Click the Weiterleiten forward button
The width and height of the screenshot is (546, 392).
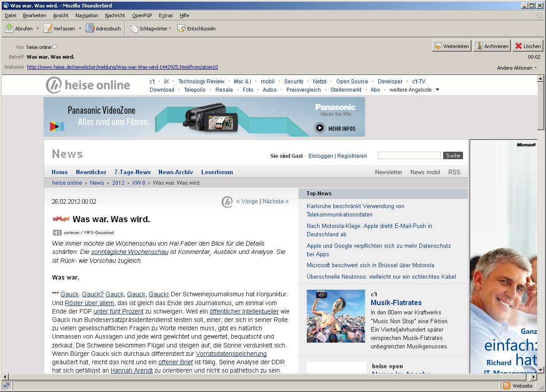(452, 46)
